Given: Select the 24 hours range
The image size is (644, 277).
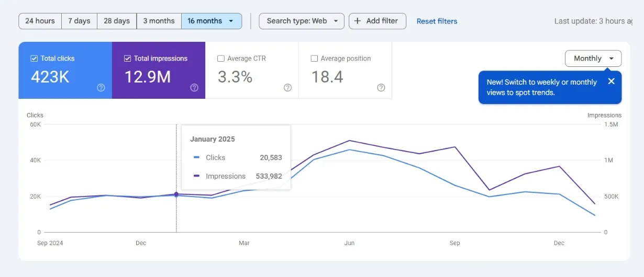Looking at the screenshot, I should click(x=40, y=21).
